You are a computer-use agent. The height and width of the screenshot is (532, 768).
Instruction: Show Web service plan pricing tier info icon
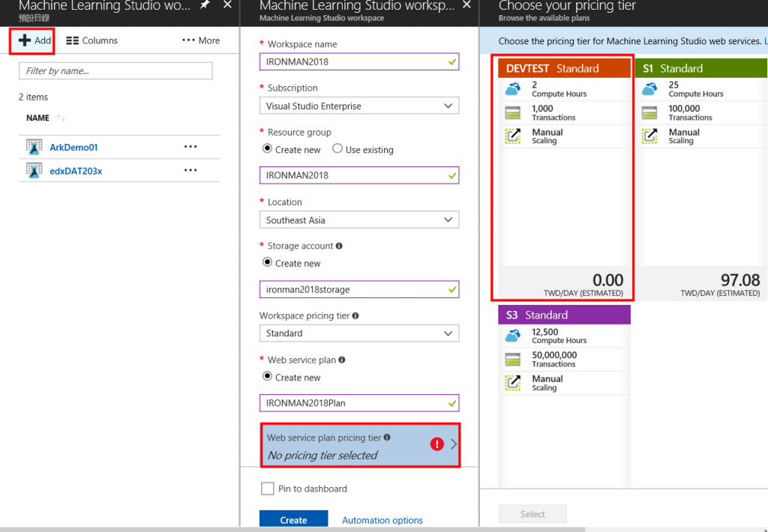(x=387, y=437)
